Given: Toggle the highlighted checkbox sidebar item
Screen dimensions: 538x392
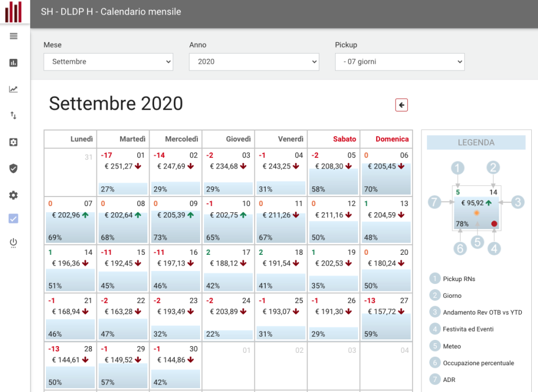Looking at the screenshot, I should (13, 218).
